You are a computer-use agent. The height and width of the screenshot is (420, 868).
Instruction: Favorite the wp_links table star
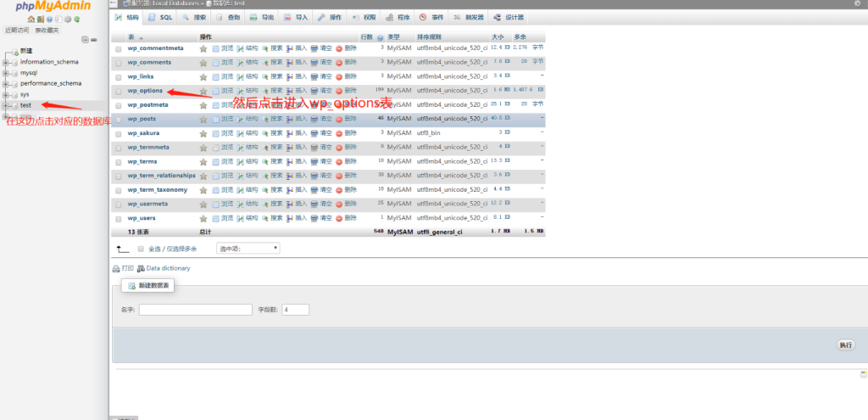click(203, 76)
